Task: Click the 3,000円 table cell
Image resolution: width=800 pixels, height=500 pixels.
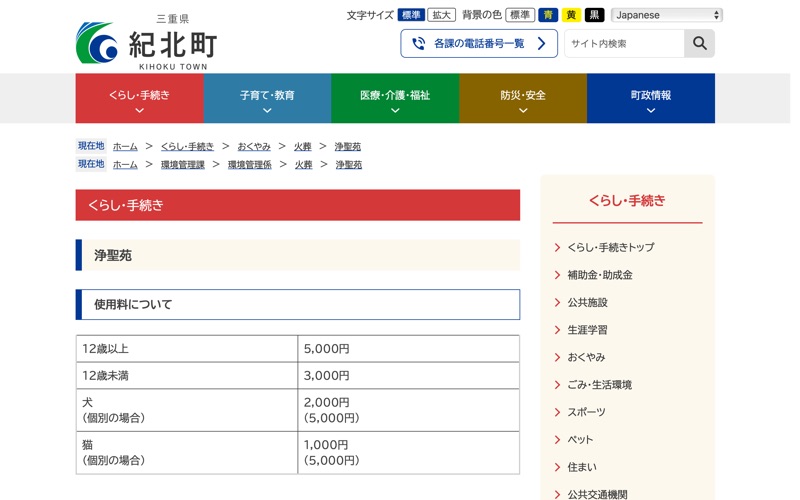Action: pyautogui.click(x=409, y=376)
